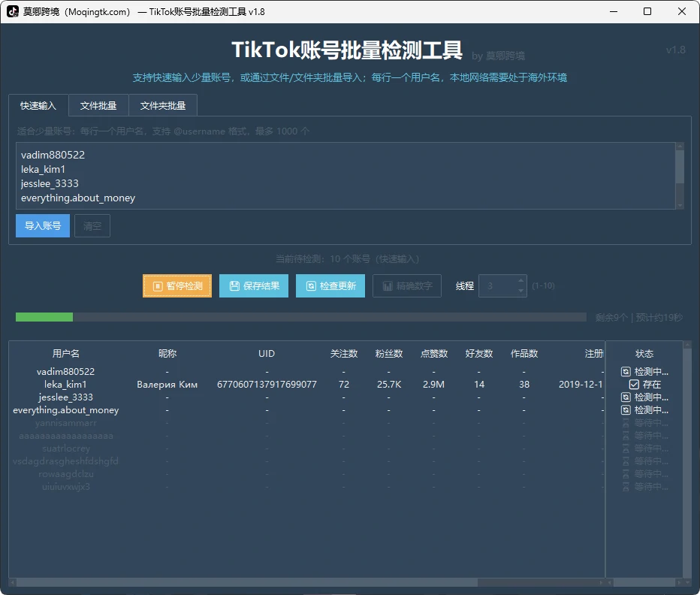The image size is (700, 595).
Task: Open the 文件夹批量 tab
Action: pyautogui.click(x=163, y=105)
